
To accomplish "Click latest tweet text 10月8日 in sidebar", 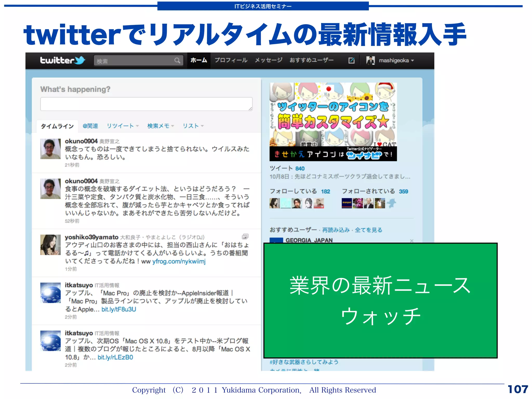I will click(x=340, y=177).
